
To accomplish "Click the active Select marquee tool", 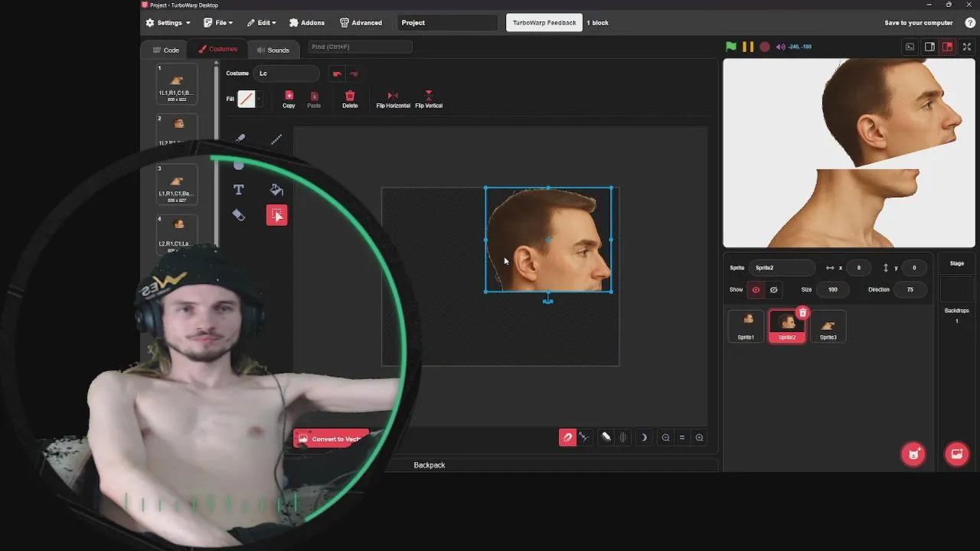I will [x=276, y=215].
